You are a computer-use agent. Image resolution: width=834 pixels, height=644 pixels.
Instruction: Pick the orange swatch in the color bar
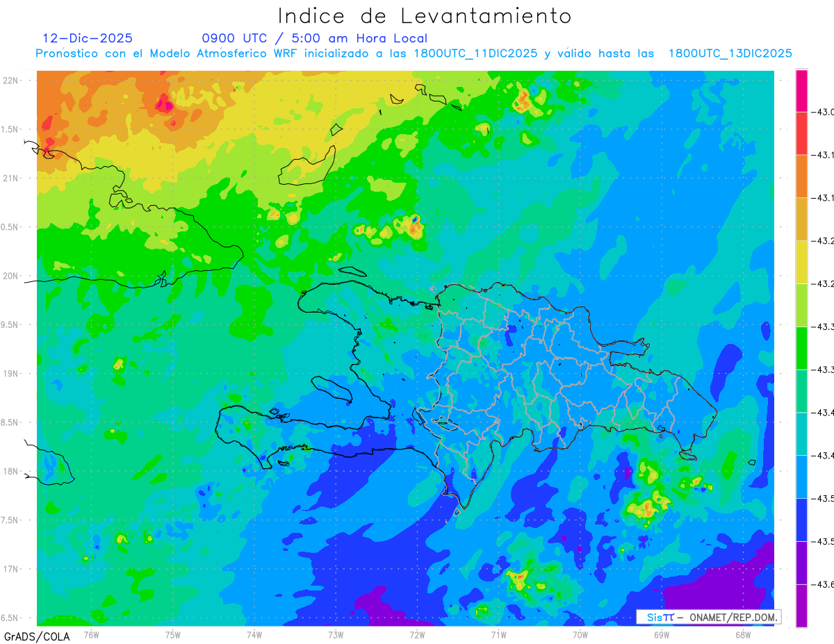pos(801,176)
